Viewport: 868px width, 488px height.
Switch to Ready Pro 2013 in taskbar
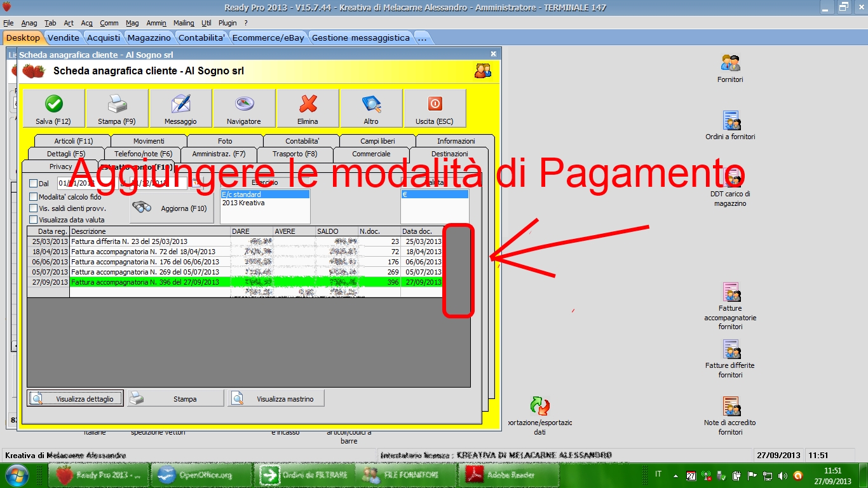point(99,475)
